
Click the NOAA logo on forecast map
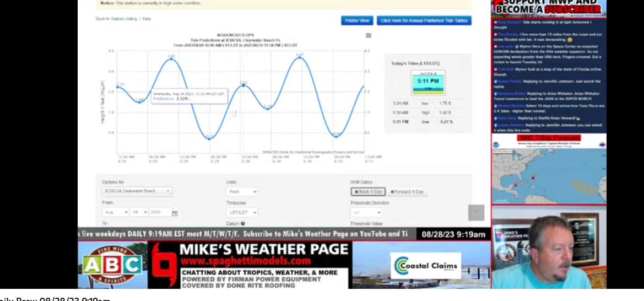496,145
